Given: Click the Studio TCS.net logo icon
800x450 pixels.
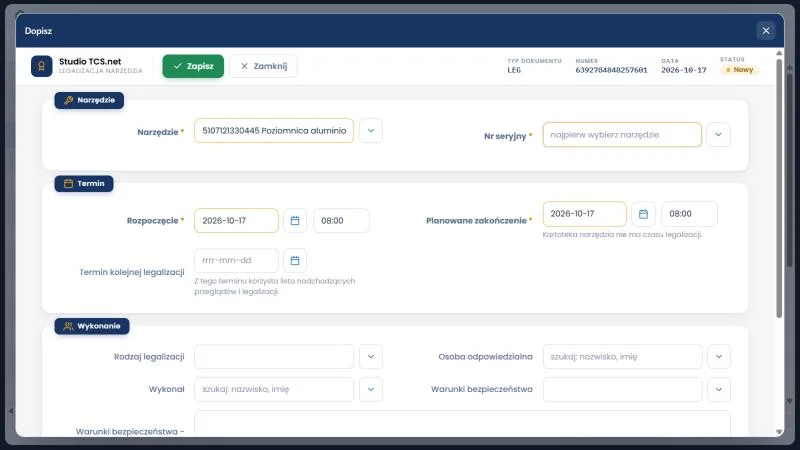Looking at the screenshot, I should (41, 66).
